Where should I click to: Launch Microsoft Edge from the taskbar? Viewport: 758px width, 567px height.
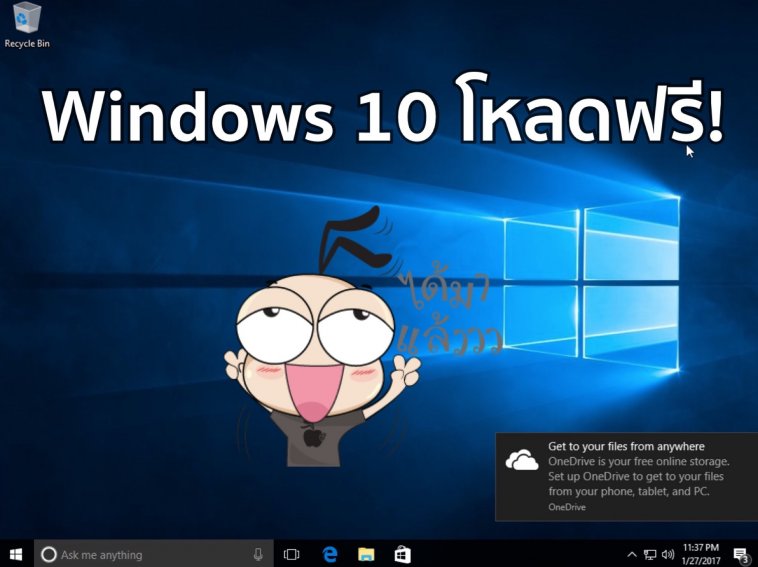(x=330, y=554)
